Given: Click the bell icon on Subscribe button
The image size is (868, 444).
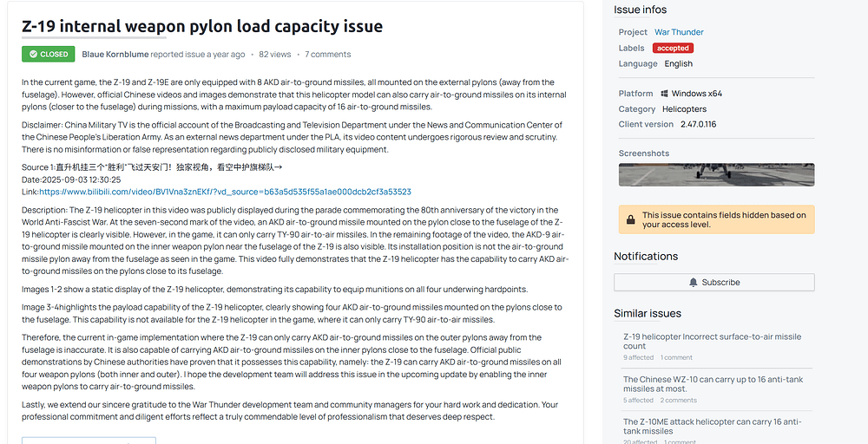Looking at the screenshot, I should 693,282.
